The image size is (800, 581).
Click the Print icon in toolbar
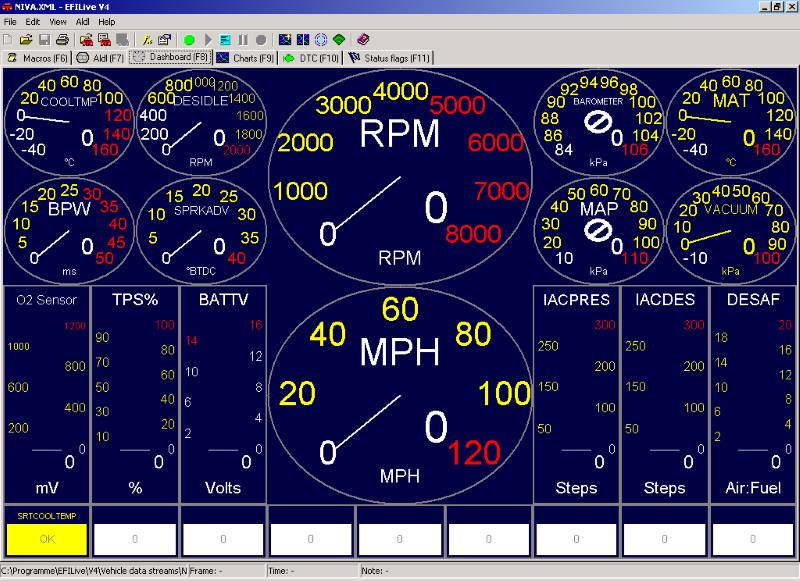click(x=62, y=40)
